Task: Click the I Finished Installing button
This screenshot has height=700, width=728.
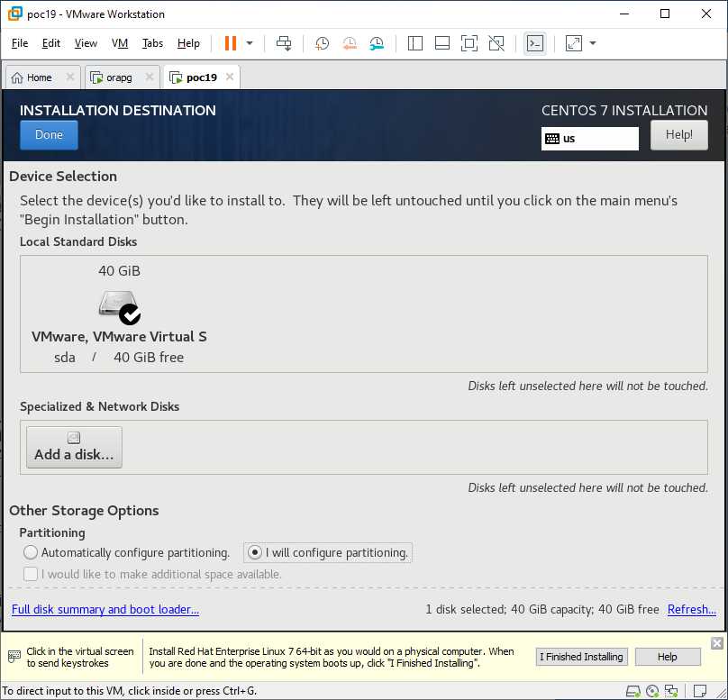Action: coord(581,657)
